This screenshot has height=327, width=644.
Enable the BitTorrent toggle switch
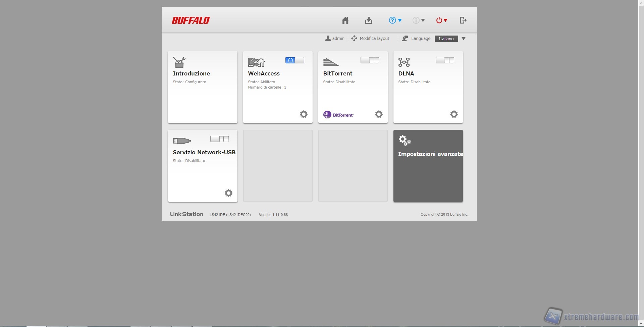pos(370,60)
